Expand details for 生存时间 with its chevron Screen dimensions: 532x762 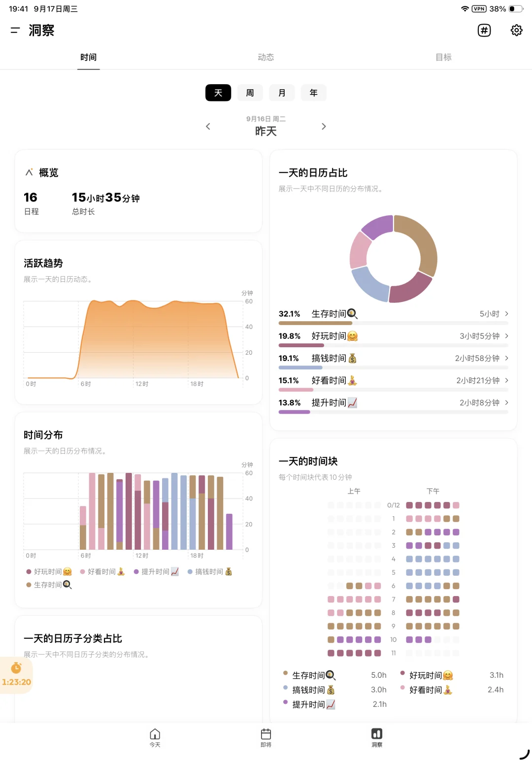pos(507,314)
